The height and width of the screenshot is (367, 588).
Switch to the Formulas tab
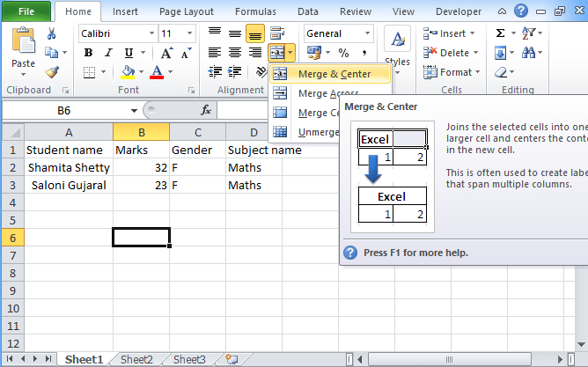pyautogui.click(x=255, y=11)
